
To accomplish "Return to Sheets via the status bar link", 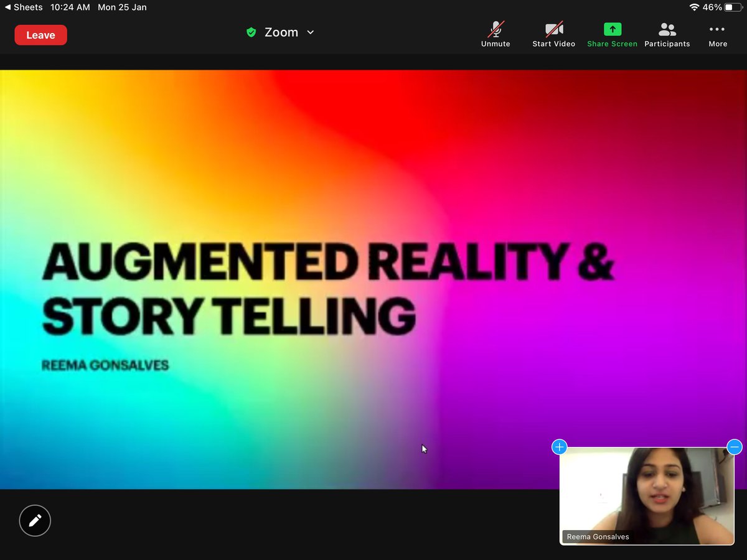I will tap(24, 7).
